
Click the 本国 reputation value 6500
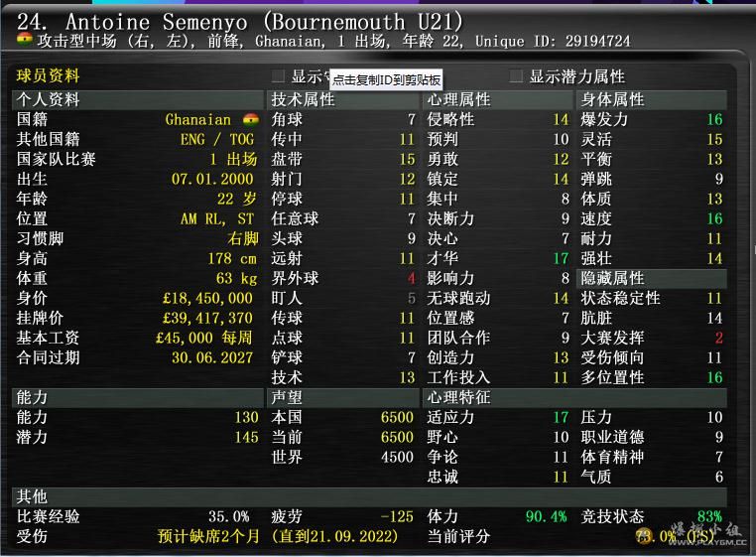397,417
